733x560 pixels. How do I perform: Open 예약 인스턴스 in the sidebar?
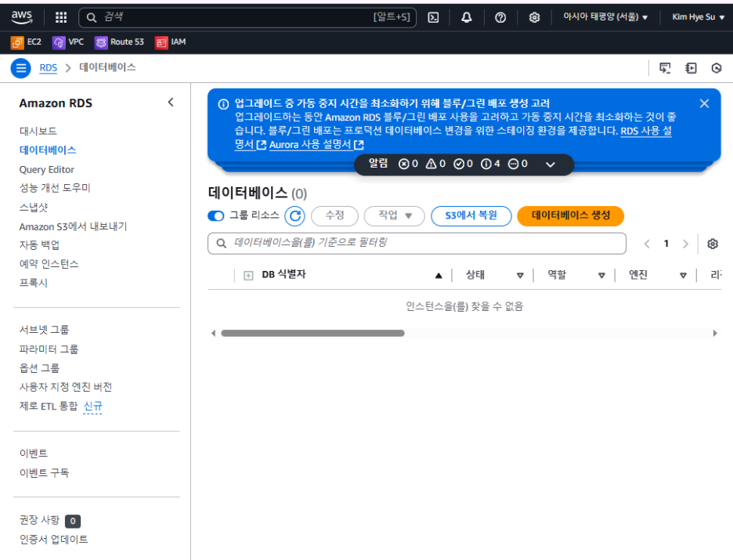click(x=49, y=264)
